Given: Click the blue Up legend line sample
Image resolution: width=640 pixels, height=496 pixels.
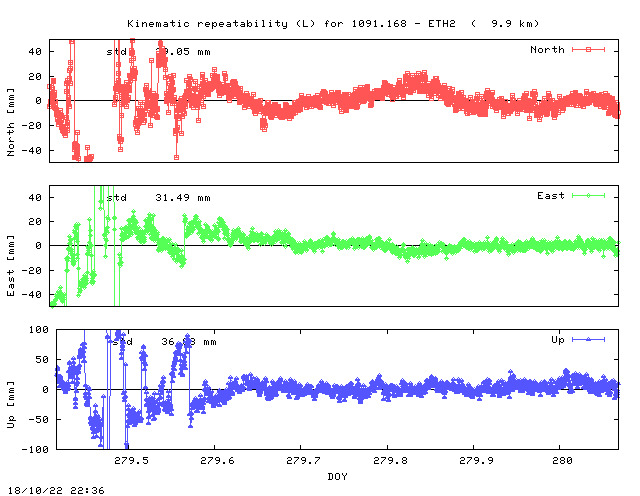Looking at the screenshot, I should [588, 339].
